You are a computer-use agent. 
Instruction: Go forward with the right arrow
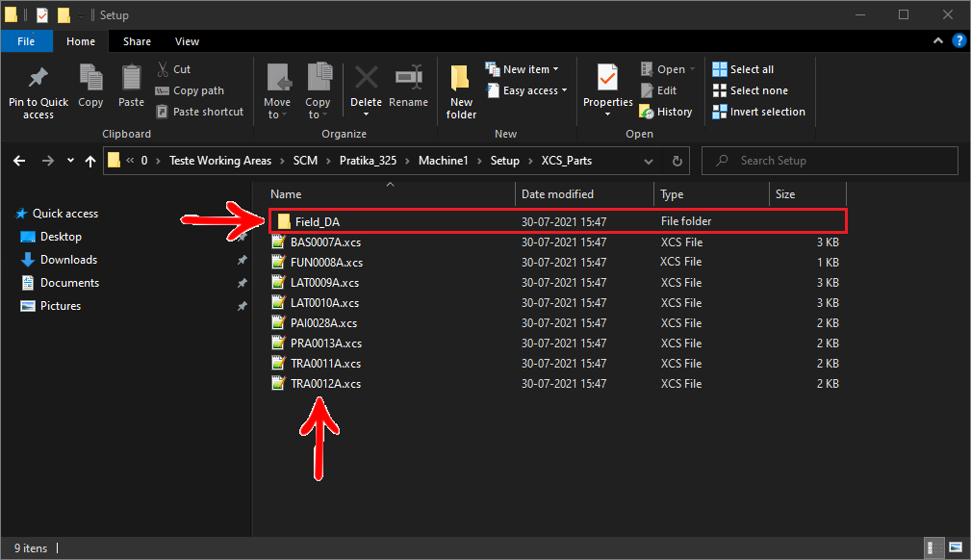tap(48, 161)
